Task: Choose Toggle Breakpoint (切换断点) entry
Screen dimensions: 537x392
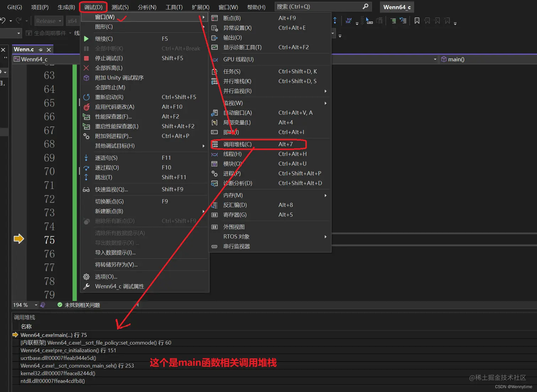Action: pyautogui.click(x=144, y=202)
